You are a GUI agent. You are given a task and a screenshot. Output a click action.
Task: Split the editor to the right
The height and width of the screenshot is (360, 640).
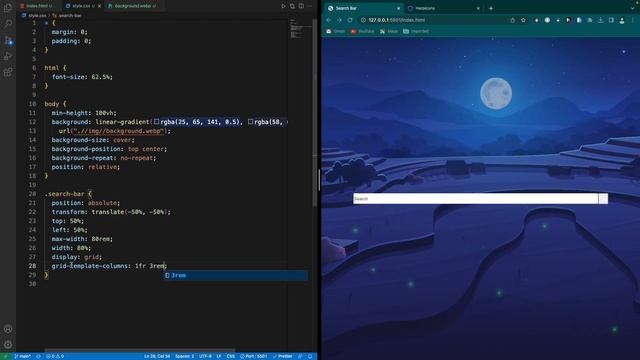[301, 6]
